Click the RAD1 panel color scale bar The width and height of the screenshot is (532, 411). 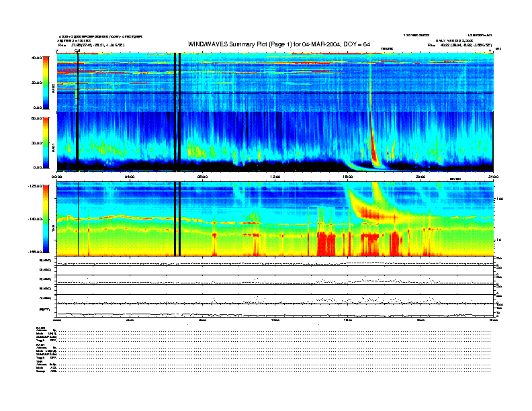pyautogui.click(x=45, y=142)
